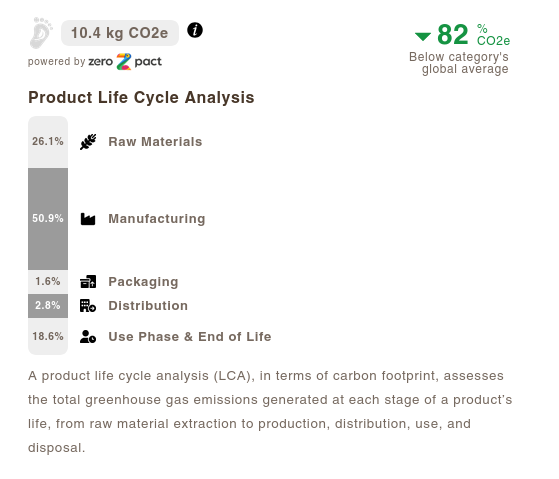Select the 26.1% bar segment

pyautogui.click(x=48, y=142)
